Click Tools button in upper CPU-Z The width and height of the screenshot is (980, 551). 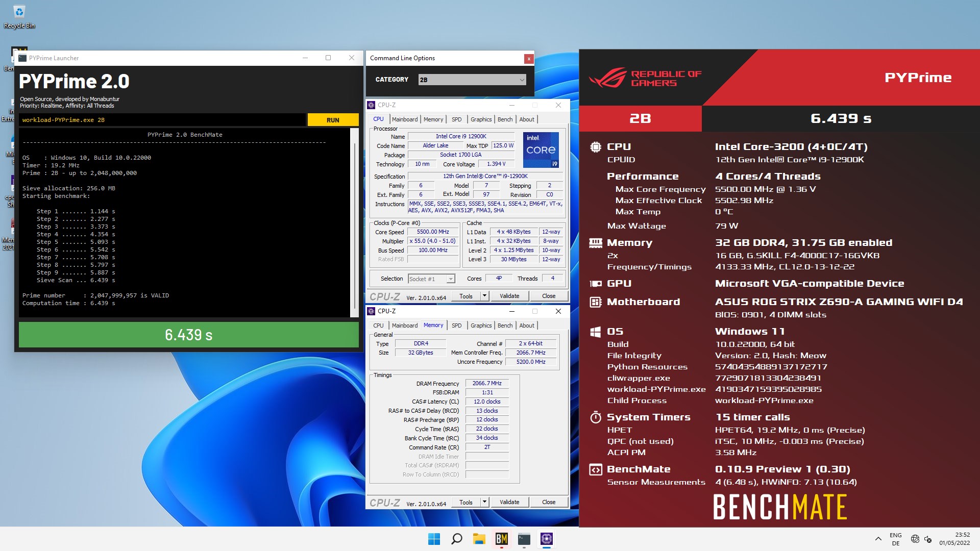click(x=465, y=296)
